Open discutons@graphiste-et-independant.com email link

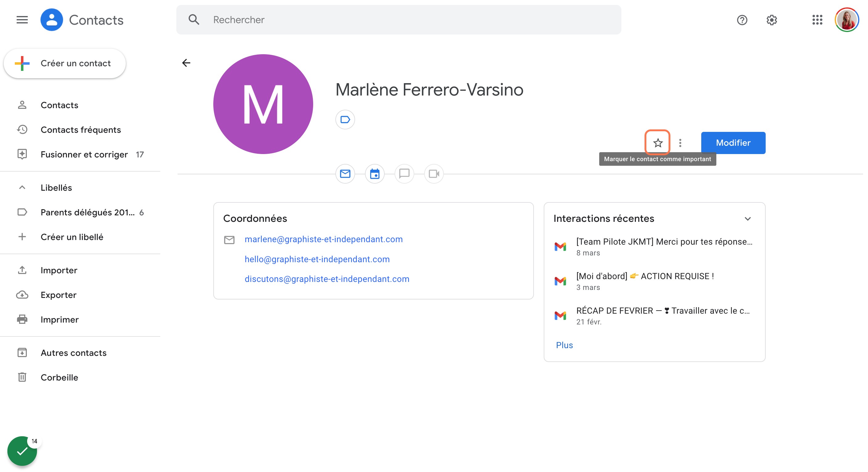327,279
